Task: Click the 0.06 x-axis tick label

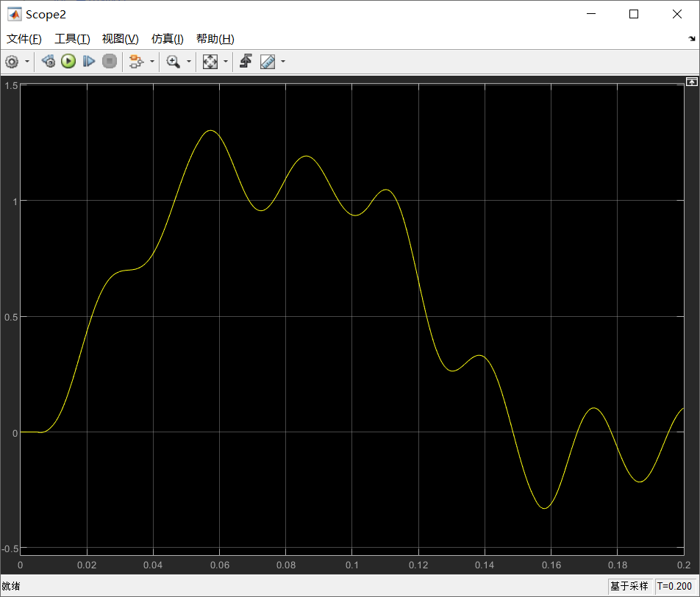Action: coord(220,565)
